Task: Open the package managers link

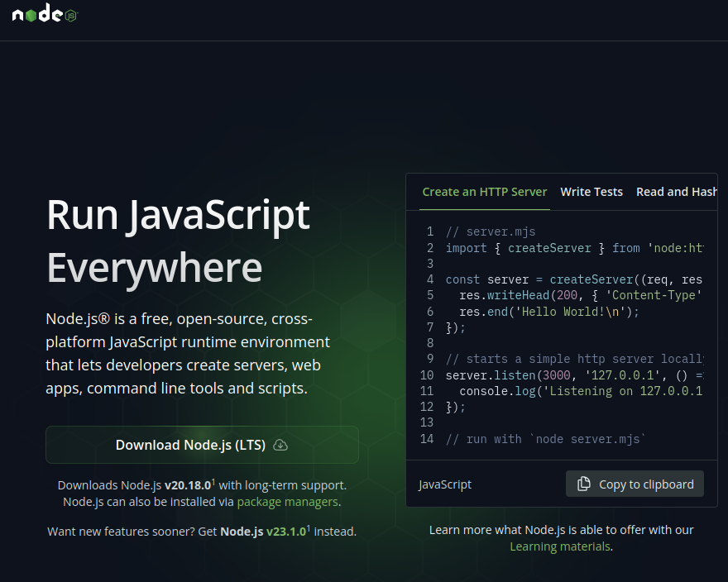Action: click(287, 502)
